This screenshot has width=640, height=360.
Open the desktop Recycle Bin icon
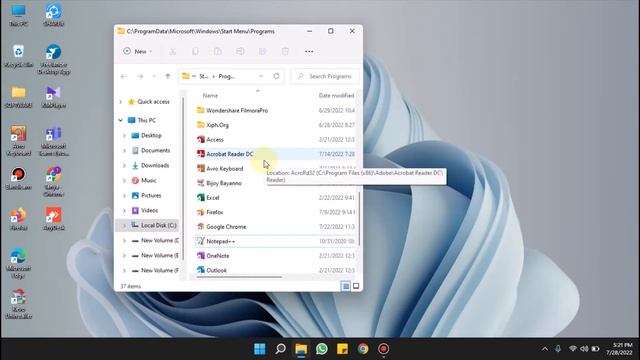coord(18,56)
